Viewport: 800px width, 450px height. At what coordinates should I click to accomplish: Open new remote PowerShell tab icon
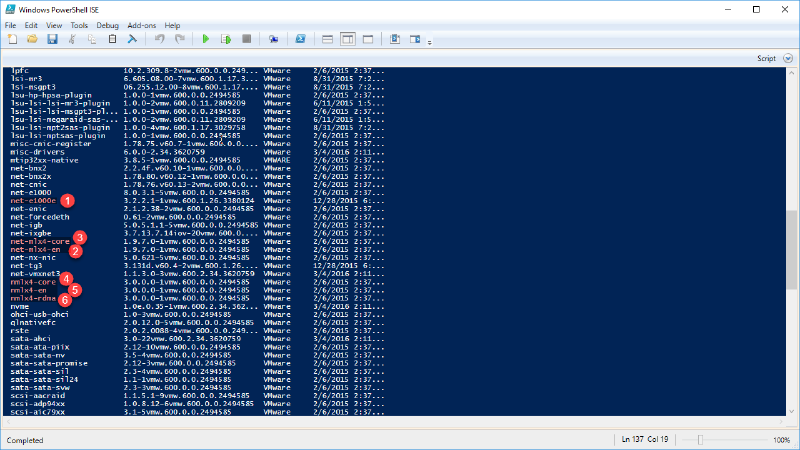tap(273, 39)
